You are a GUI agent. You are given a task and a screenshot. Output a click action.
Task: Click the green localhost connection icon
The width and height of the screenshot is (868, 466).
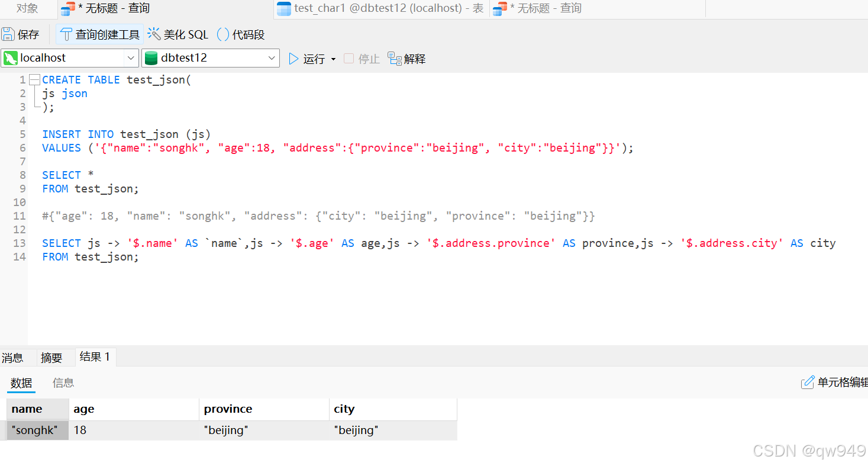(x=10, y=57)
